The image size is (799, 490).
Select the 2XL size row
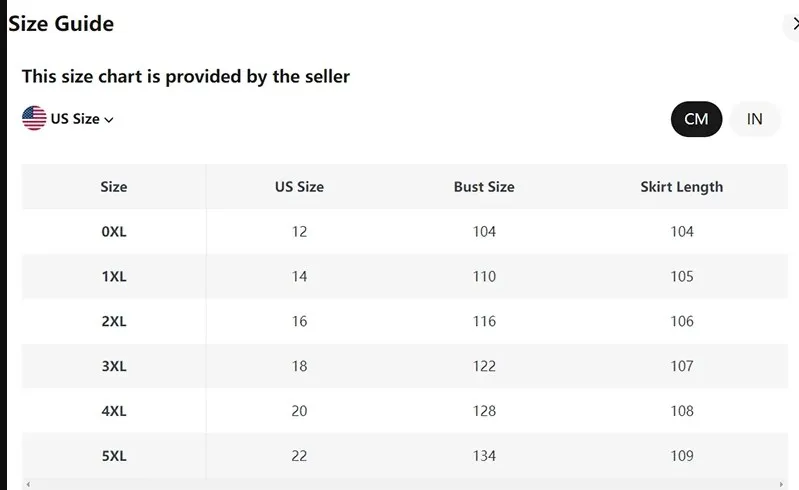point(114,322)
